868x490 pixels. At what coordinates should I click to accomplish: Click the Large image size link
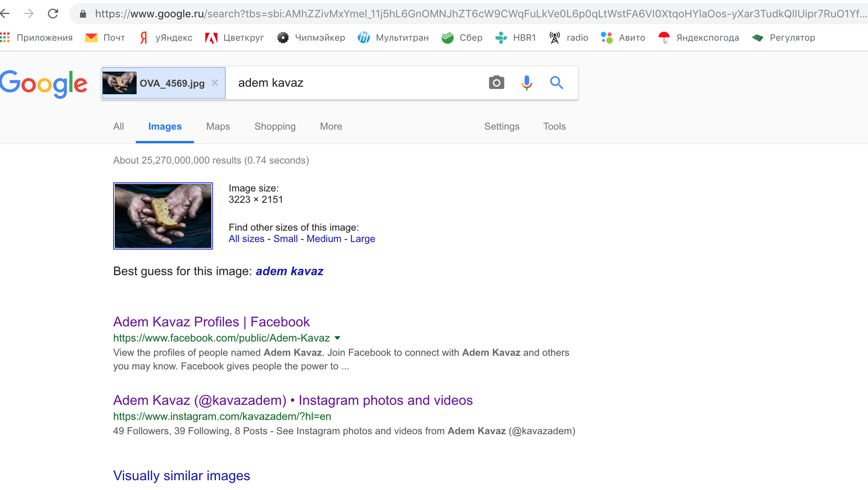coord(362,239)
